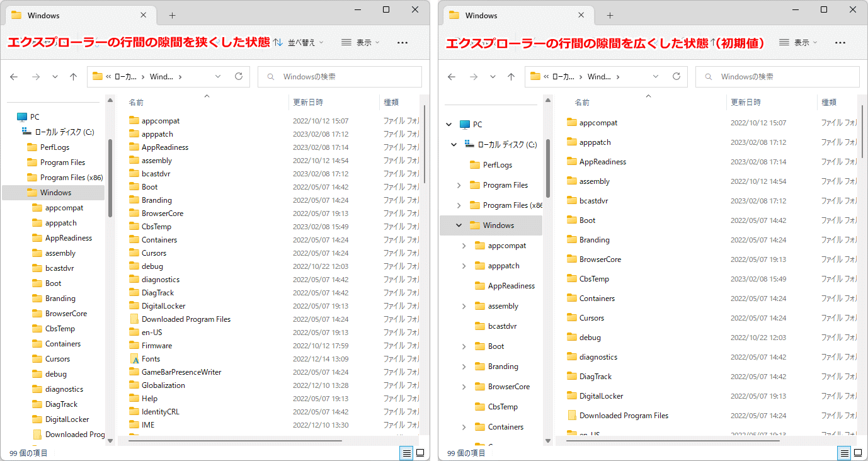The image size is (868, 461).
Task: Switch to large icons view in left window status bar
Action: tap(420, 453)
